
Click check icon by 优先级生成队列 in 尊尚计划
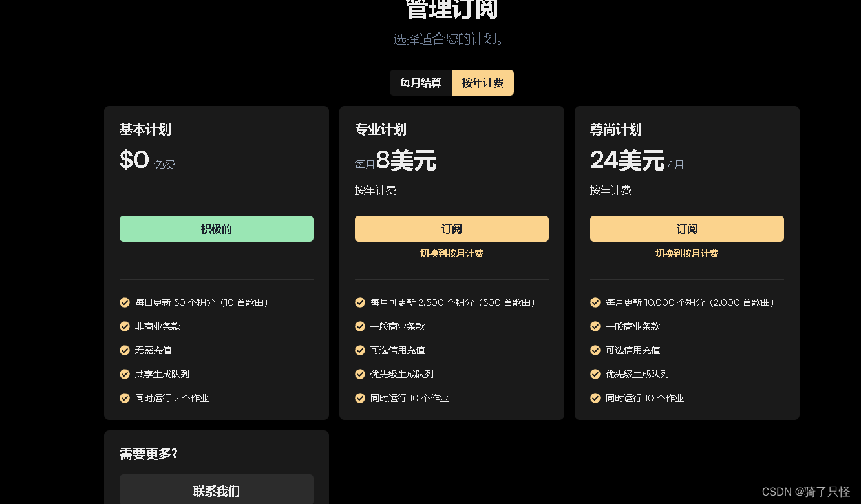pos(595,374)
